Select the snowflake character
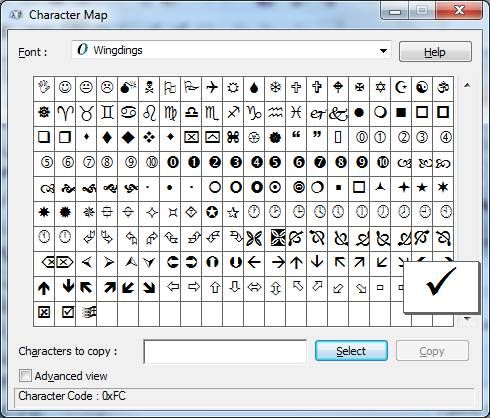Screen dimensions: 490x418 [x=275, y=88]
